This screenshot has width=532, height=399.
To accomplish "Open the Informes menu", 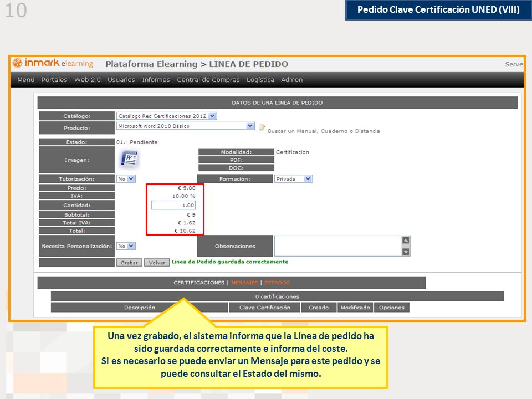I will point(156,80).
